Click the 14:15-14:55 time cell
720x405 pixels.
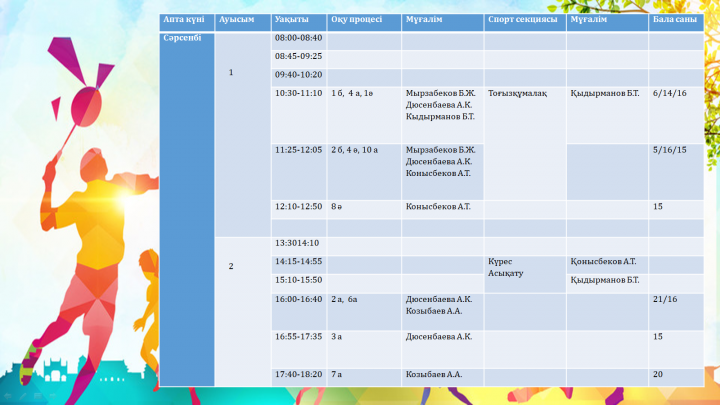pos(299,265)
